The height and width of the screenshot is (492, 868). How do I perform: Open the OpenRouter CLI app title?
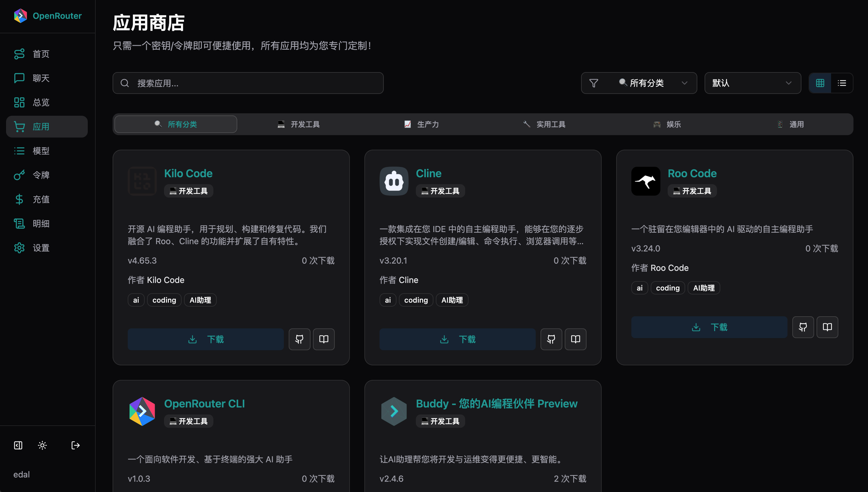click(x=205, y=404)
